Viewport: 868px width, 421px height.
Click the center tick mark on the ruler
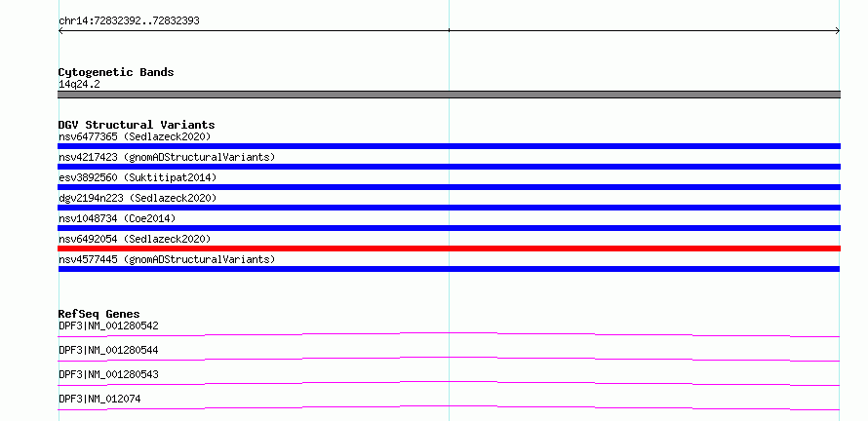[x=449, y=30]
